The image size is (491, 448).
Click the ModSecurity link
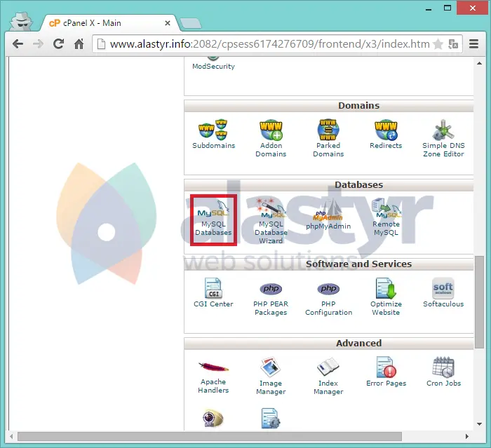pyautogui.click(x=213, y=66)
